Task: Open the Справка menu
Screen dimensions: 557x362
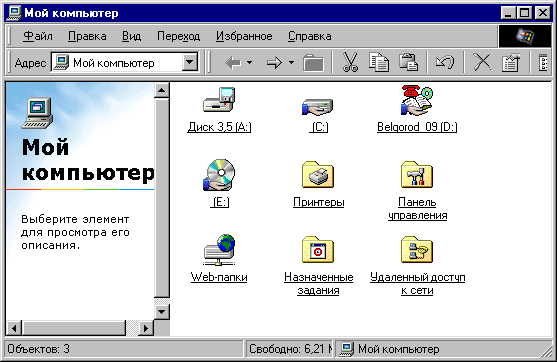Action: click(309, 36)
